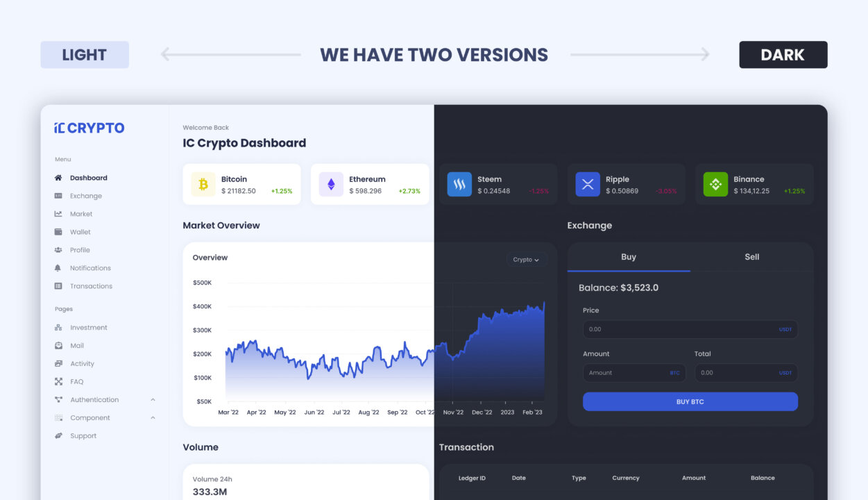Open the Transactions sidebar link
Screen dimensions: 868x500
click(x=91, y=286)
